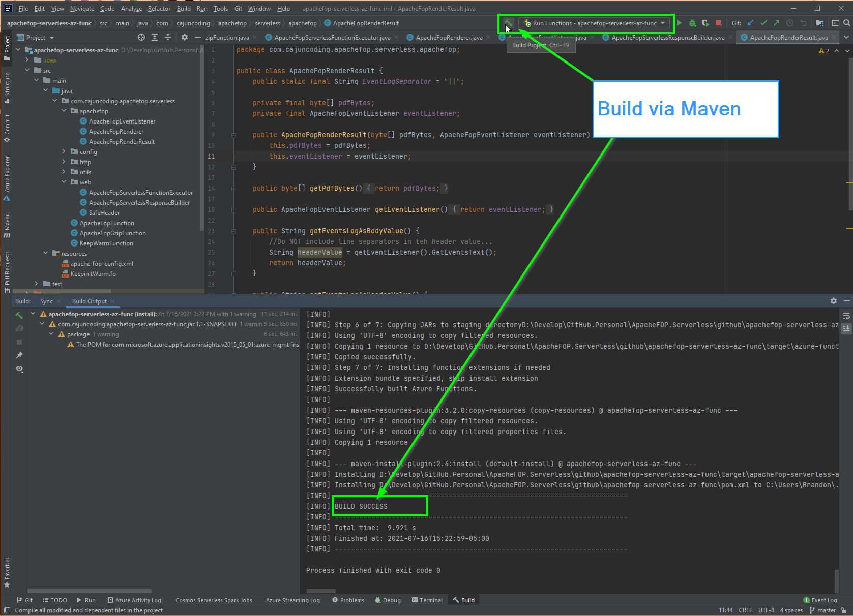Image resolution: width=853 pixels, height=616 pixels.
Task: Unfold getEventListener method in gutter
Action: [x=233, y=210]
